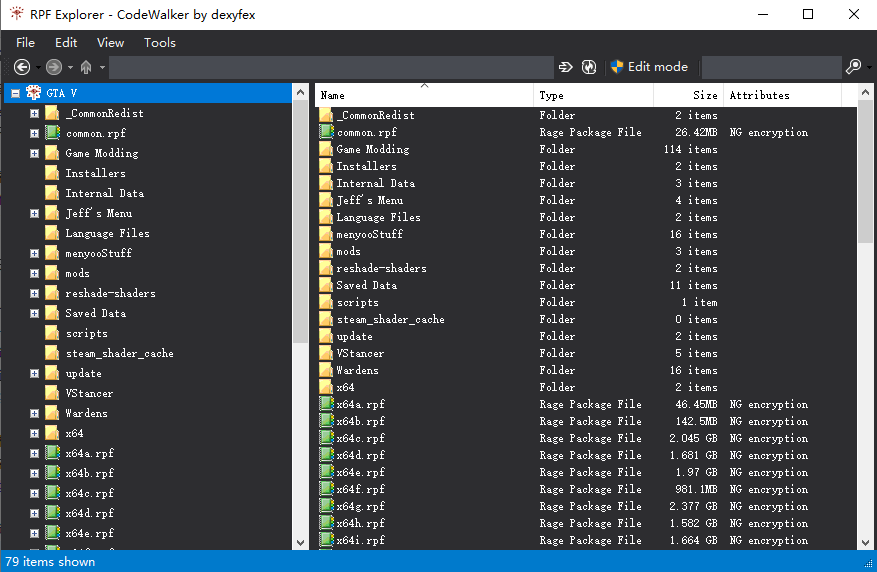Collapse the GTA V root node

click(x=14, y=93)
